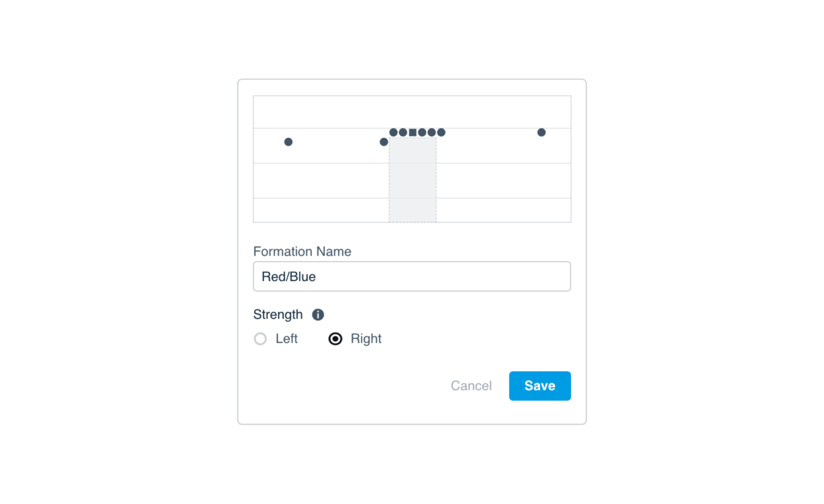The height and width of the screenshot is (504, 824).
Task: Select the Left strength option
Action: (x=260, y=339)
